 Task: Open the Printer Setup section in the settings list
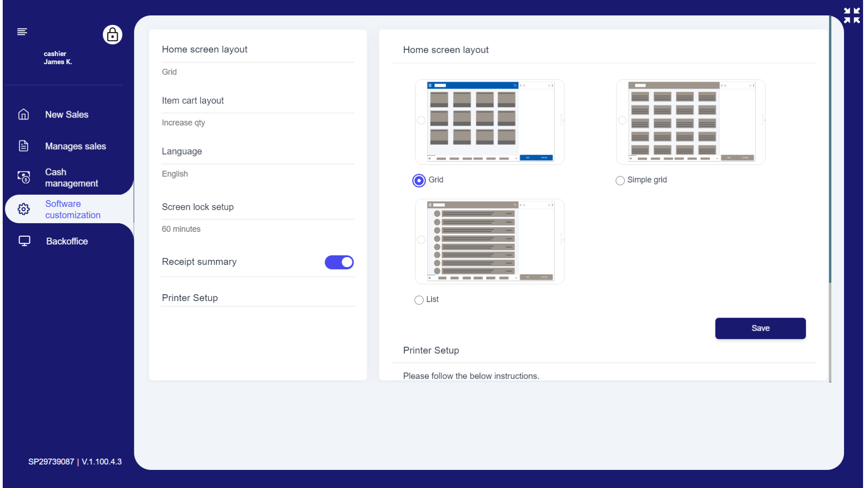(190, 298)
